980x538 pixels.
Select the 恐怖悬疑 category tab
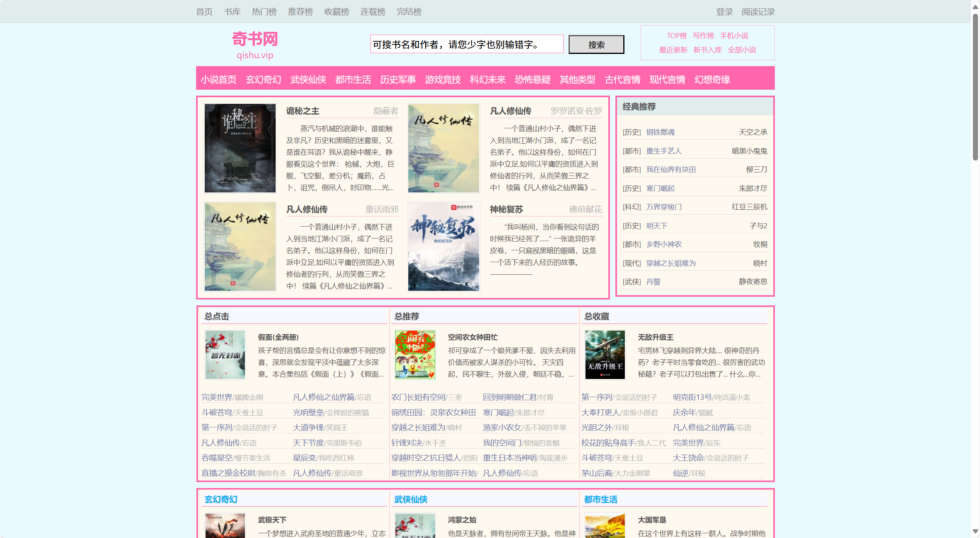533,79
